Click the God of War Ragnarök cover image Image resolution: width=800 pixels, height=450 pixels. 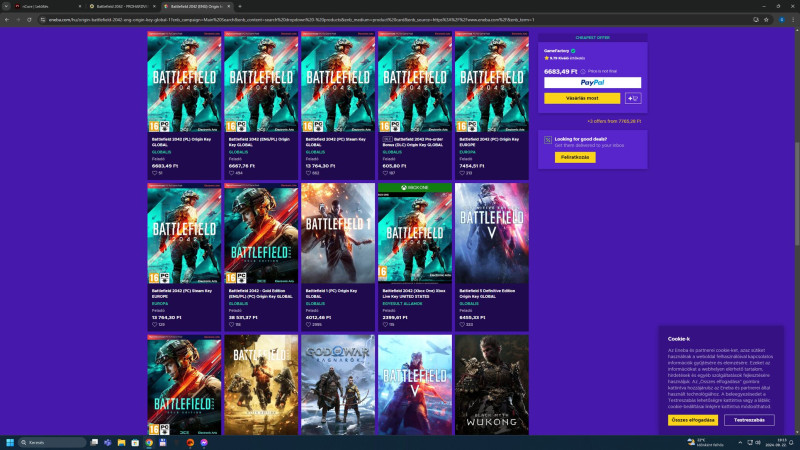coord(338,385)
